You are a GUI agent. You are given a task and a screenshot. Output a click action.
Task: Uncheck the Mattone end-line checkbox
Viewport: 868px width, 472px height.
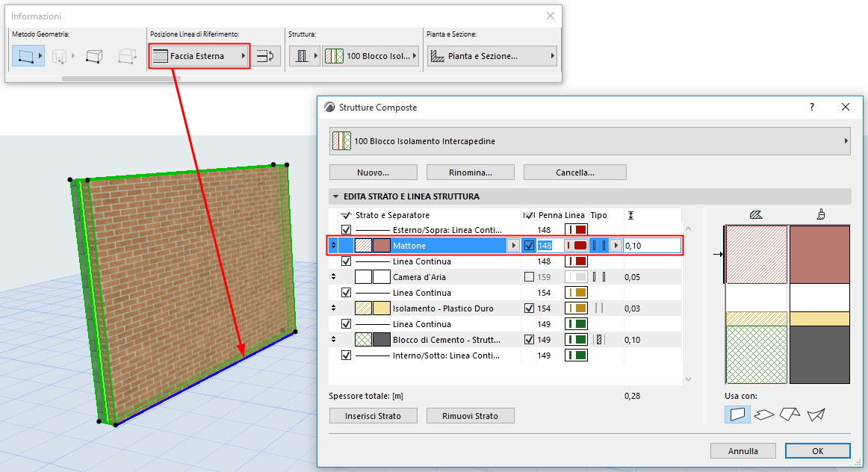529,246
